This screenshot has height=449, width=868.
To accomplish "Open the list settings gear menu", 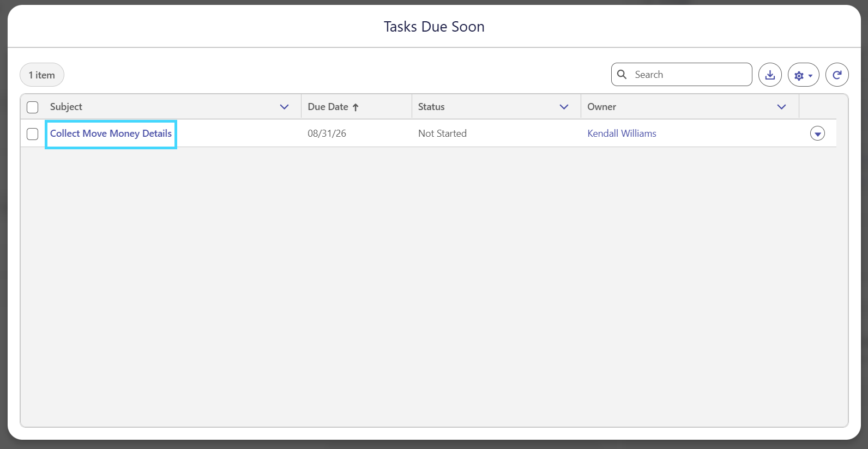I will coord(804,75).
